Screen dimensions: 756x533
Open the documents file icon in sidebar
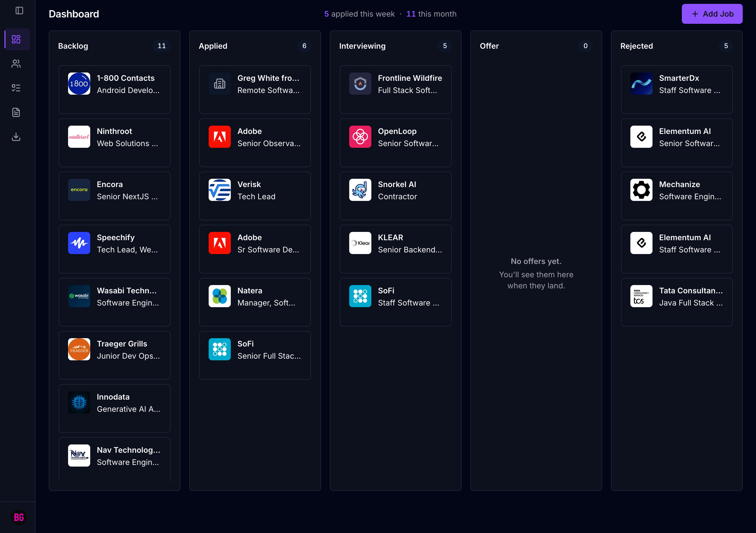tap(16, 112)
